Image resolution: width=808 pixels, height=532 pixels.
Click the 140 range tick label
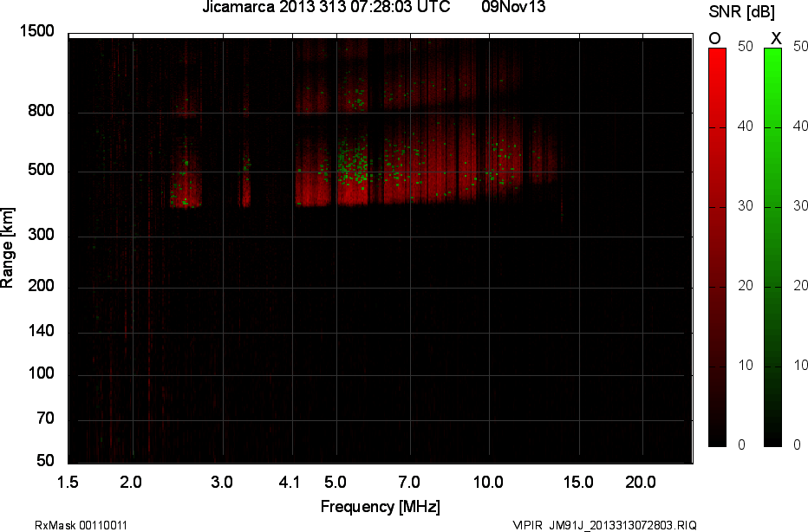(42, 332)
